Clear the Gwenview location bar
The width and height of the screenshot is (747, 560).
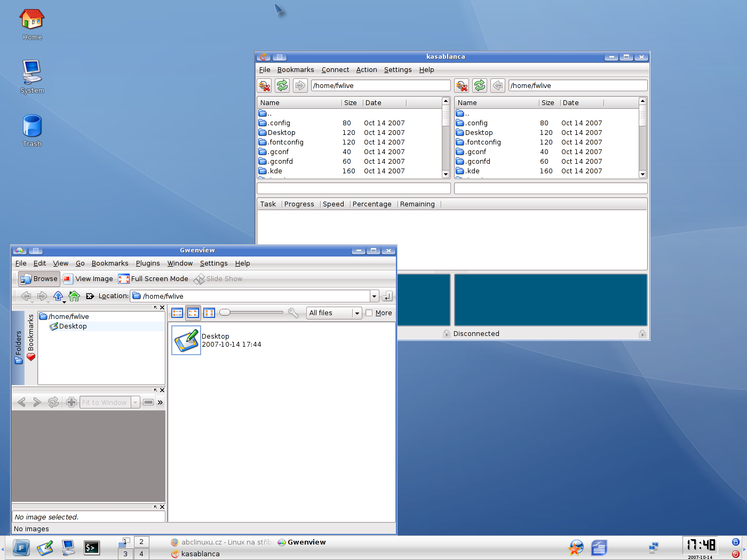click(x=90, y=296)
